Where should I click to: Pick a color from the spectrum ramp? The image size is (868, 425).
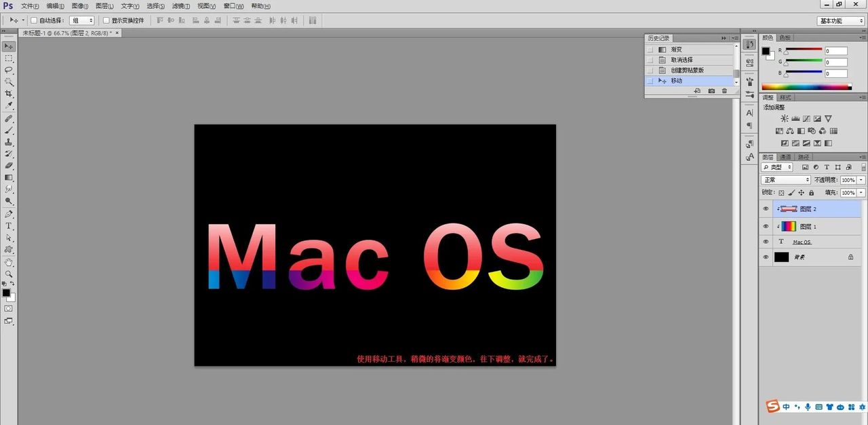pyautogui.click(x=806, y=87)
